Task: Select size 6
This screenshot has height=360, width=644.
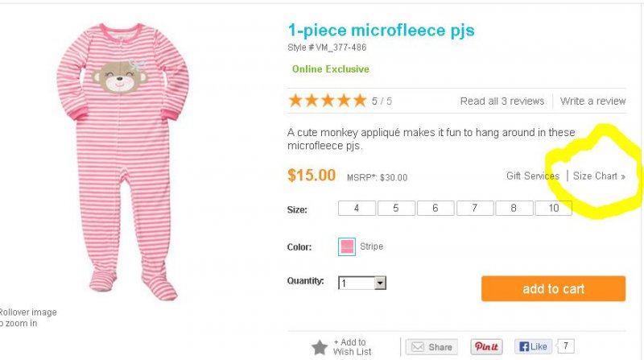Action: click(x=436, y=209)
